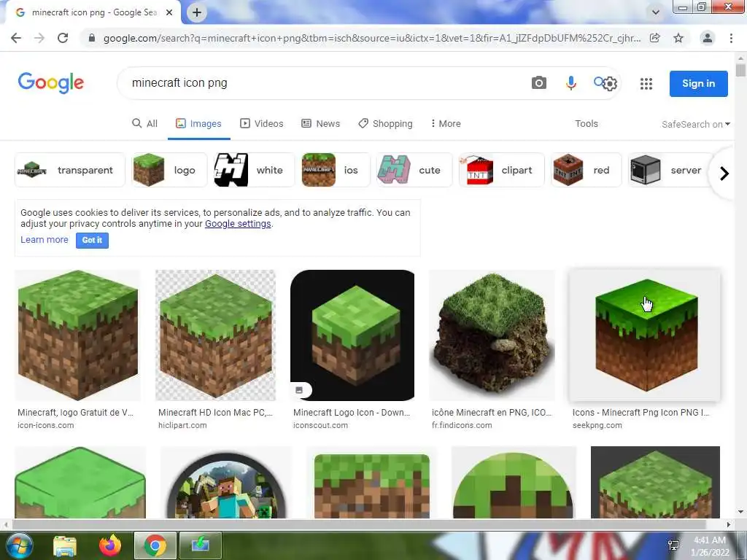This screenshot has width=747, height=560.
Task: Open the Tools filter options
Action: (587, 124)
